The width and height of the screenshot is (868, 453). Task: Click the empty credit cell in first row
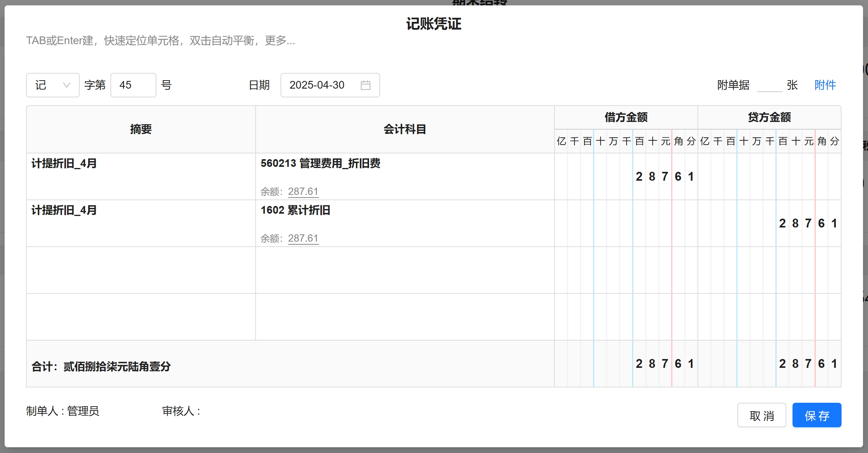(770, 176)
